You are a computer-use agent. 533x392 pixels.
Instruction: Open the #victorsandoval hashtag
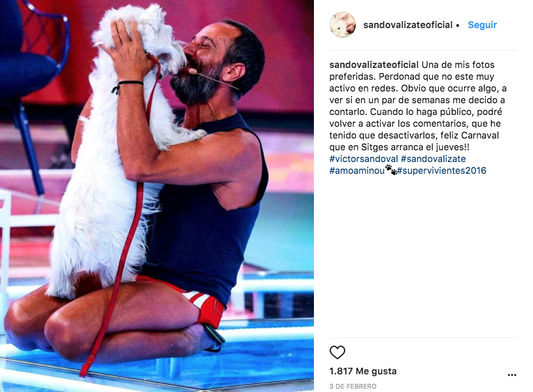coord(364,159)
